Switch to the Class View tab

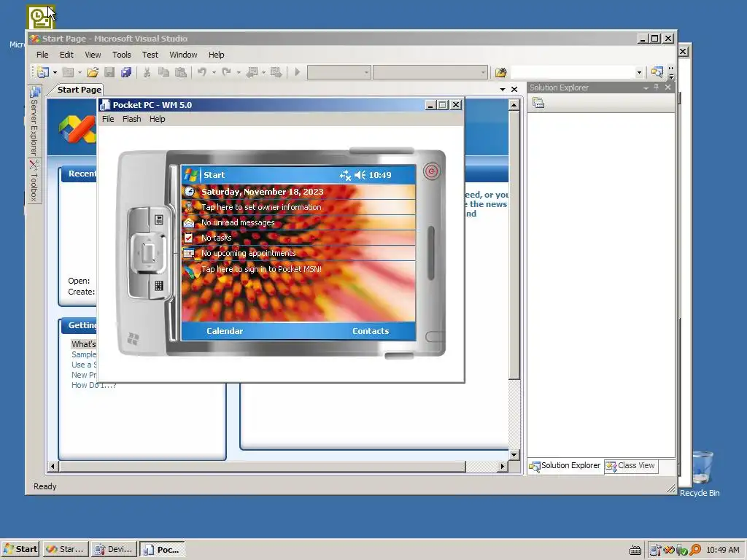coord(631,466)
